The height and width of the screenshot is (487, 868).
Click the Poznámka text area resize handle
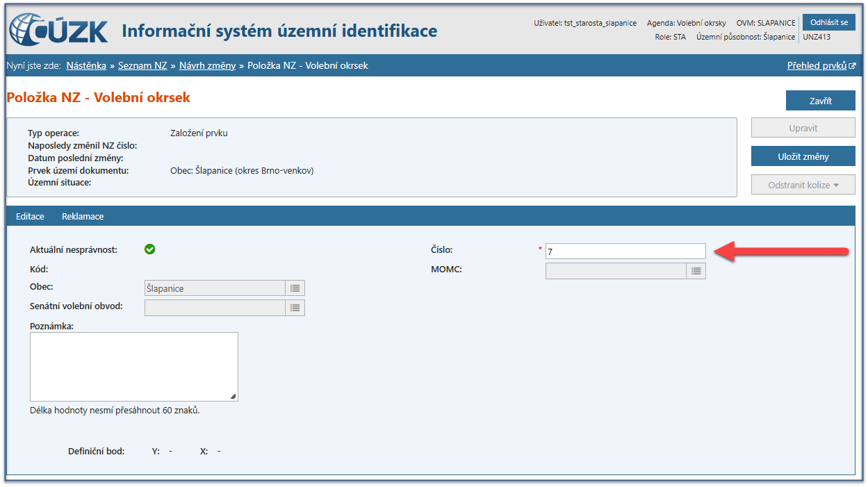234,397
